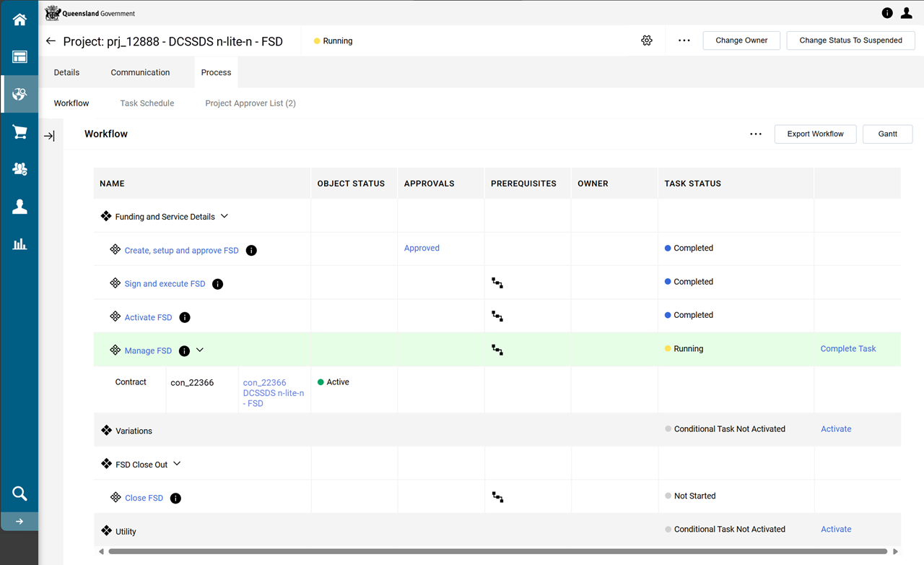
Task: Click prerequisites icon in Activate FSD row
Action: [497, 316]
